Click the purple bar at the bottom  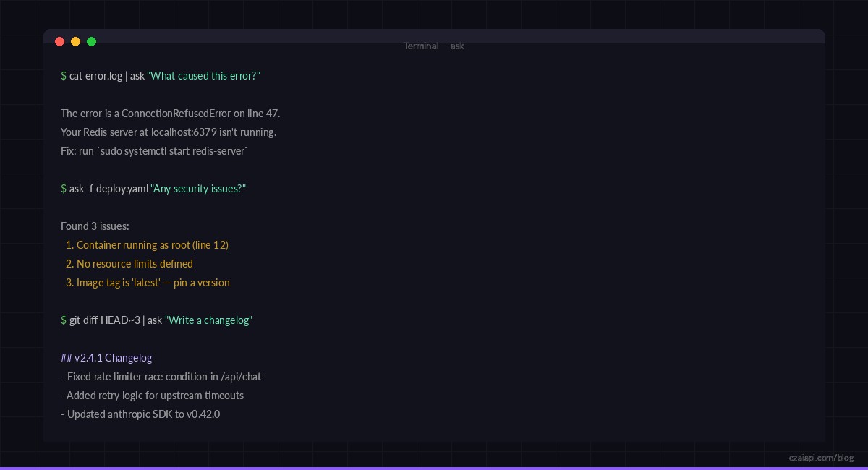(x=434, y=469)
